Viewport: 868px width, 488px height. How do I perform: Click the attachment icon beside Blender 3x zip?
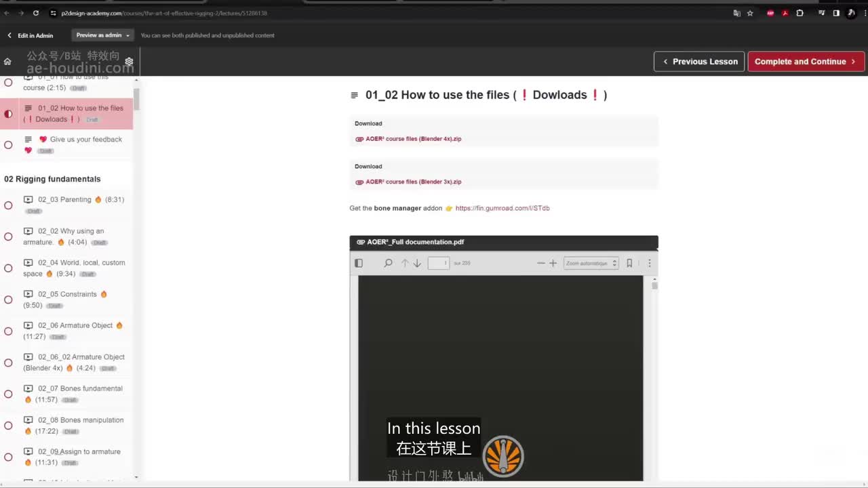[359, 182]
